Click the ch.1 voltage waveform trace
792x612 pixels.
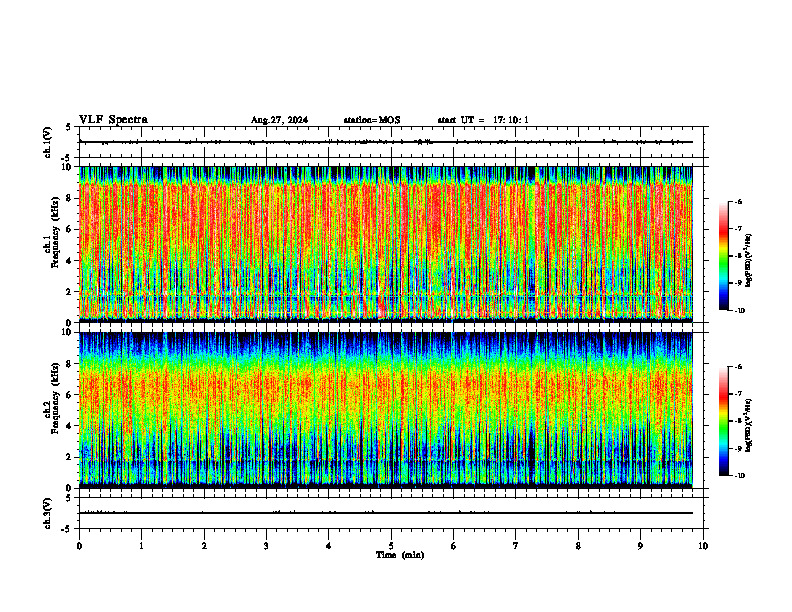click(386, 142)
